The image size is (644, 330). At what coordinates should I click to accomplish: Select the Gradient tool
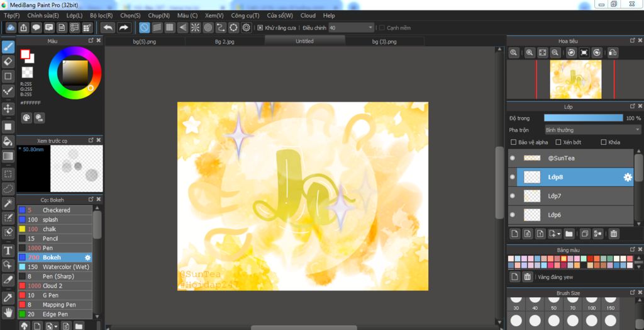[8, 156]
